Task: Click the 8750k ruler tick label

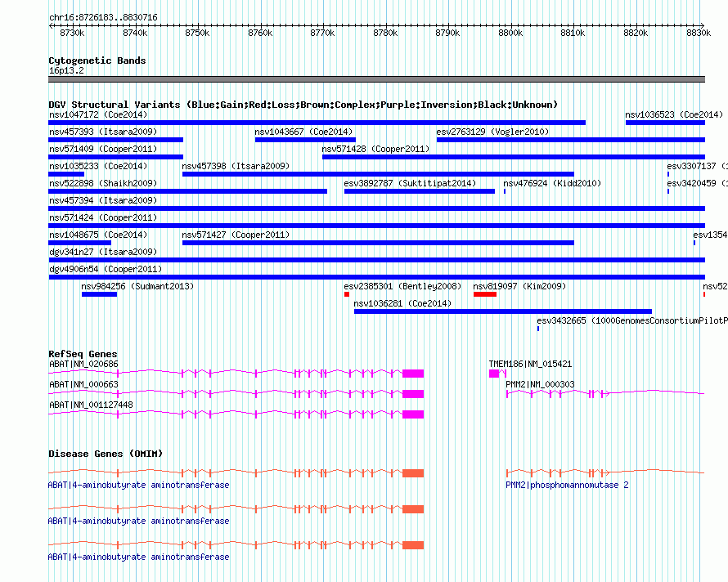Action: tap(197, 33)
